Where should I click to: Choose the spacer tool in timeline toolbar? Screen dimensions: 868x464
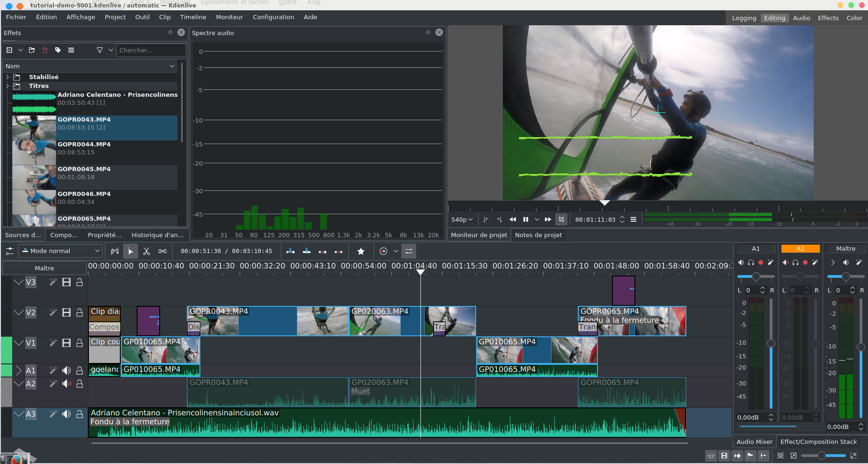click(162, 251)
